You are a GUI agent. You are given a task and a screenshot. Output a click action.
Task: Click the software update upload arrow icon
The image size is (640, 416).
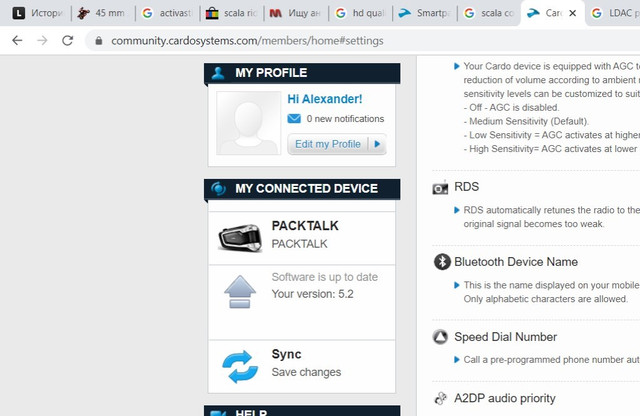(240, 291)
